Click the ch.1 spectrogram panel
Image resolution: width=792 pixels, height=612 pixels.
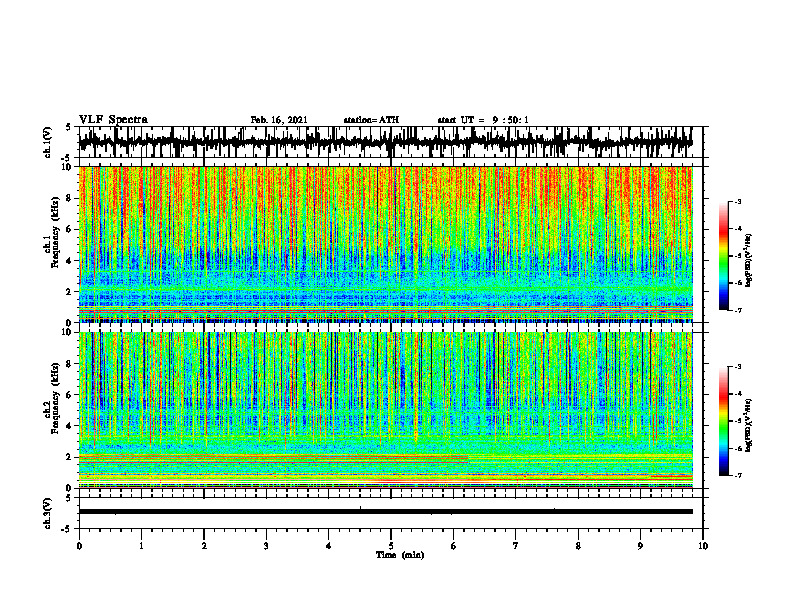point(385,244)
